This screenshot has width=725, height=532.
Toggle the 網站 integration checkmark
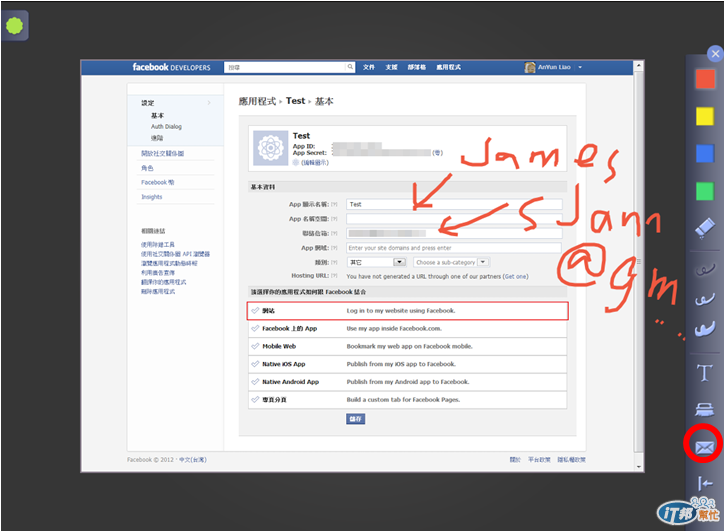255,310
